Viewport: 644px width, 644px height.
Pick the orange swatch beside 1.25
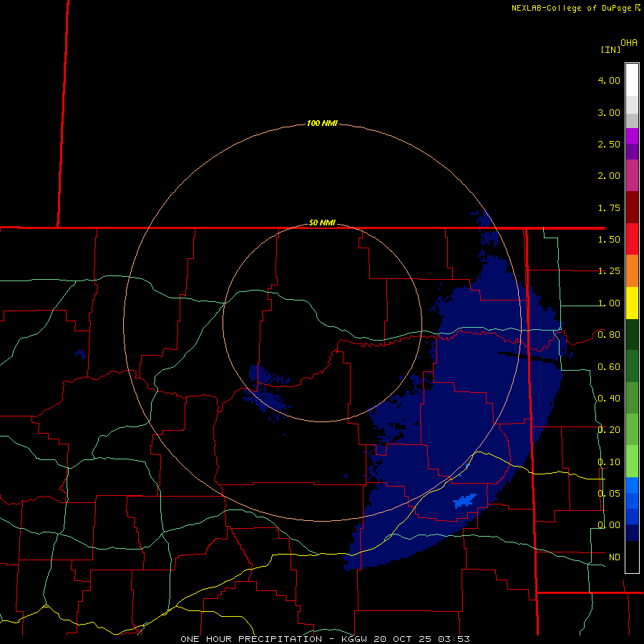pyautogui.click(x=632, y=271)
